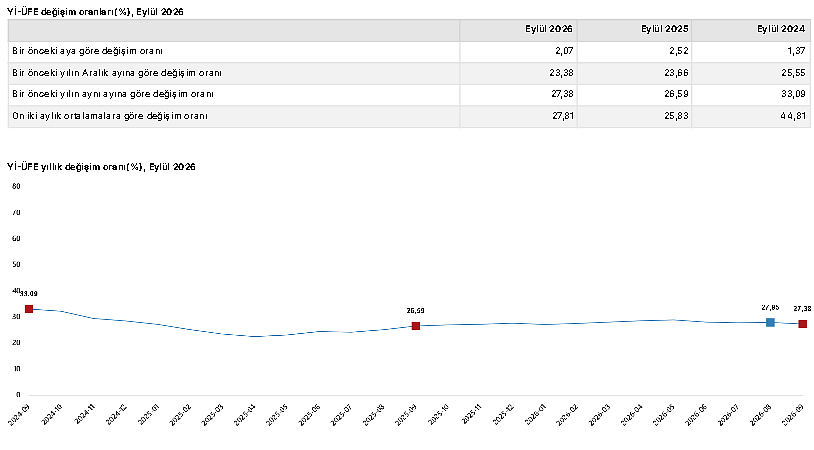Screen dimensions: 814x450
Task: Click the 27,81 table cell
Action: tap(563, 116)
